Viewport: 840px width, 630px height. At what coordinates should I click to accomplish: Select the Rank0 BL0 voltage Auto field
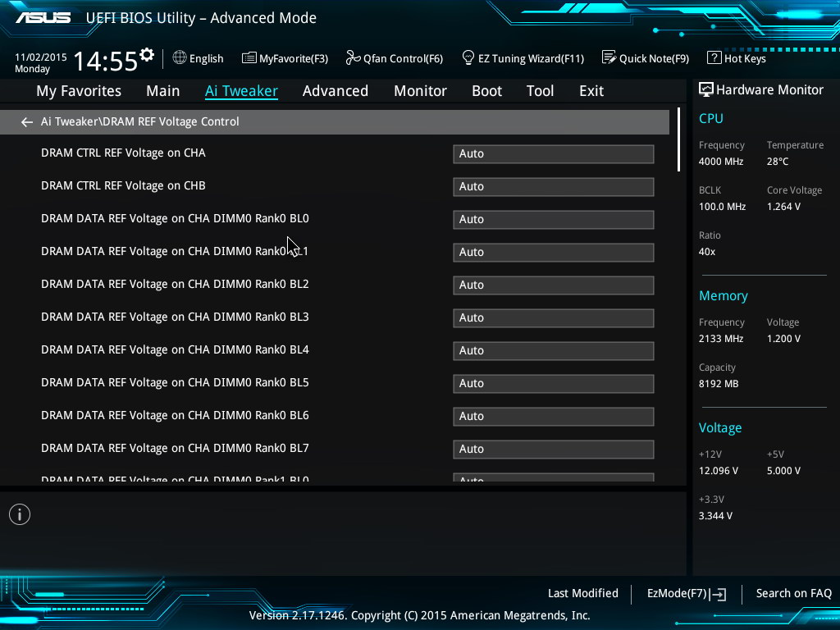point(553,219)
